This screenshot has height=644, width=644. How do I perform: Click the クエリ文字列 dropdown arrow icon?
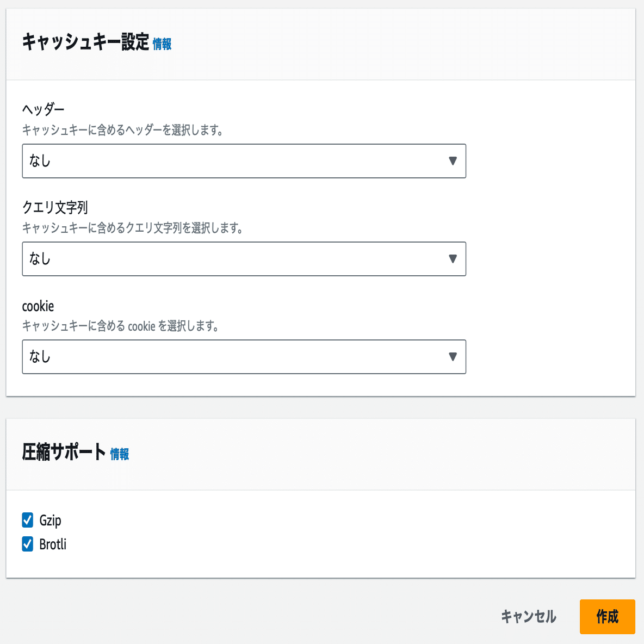coord(453,259)
